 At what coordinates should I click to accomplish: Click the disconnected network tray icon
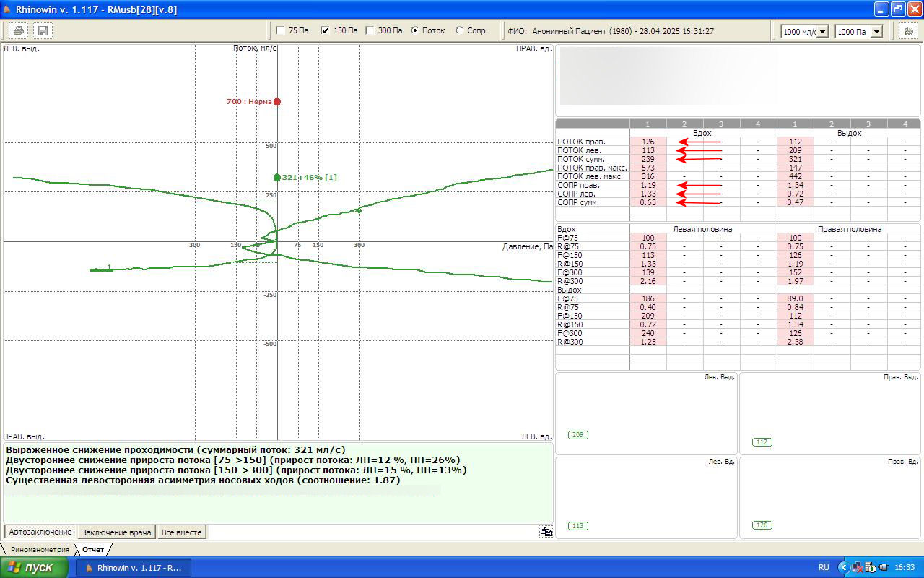click(857, 567)
